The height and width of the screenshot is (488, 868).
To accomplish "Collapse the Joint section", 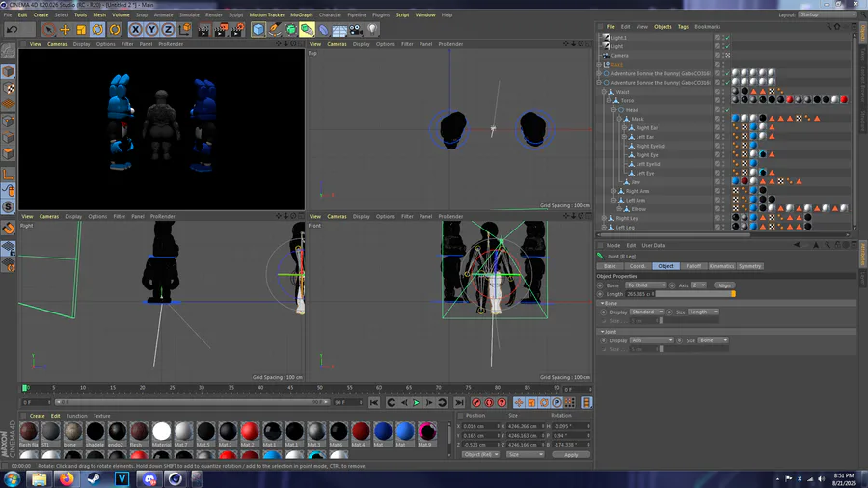I will coord(602,332).
